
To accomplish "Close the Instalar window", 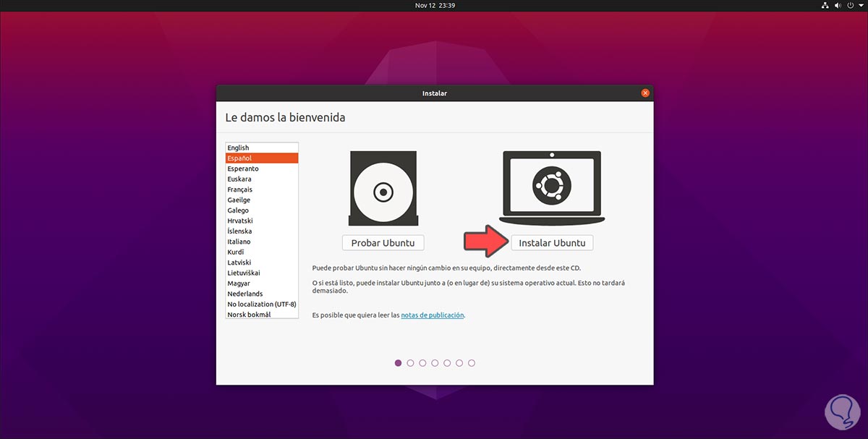I will click(645, 93).
